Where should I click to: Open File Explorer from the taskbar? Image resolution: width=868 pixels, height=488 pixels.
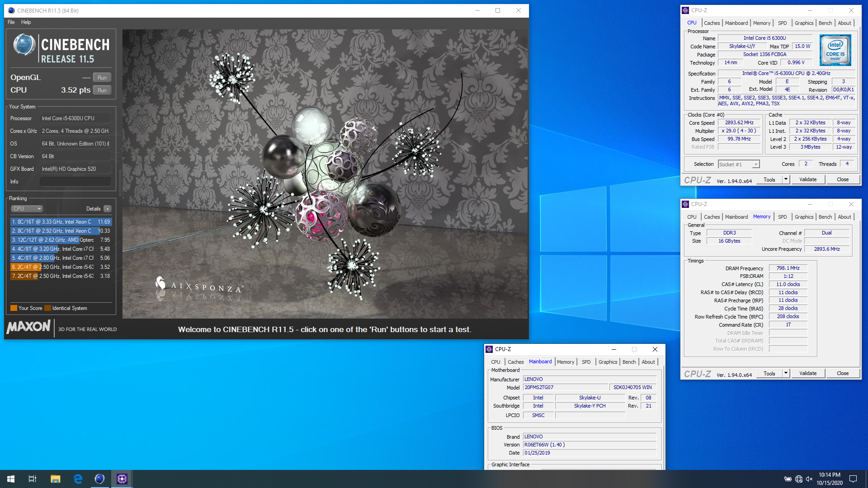(55, 479)
